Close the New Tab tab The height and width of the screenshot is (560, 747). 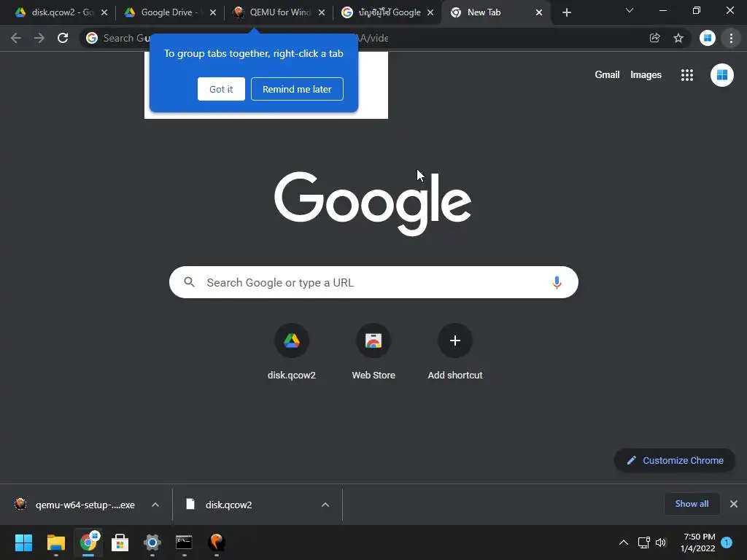(x=539, y=13)
